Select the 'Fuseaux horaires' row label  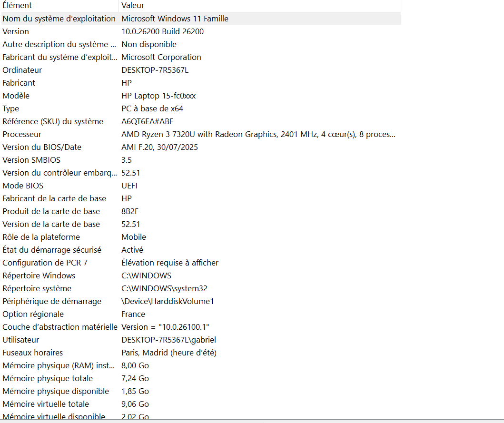click(x=33, y=353)
